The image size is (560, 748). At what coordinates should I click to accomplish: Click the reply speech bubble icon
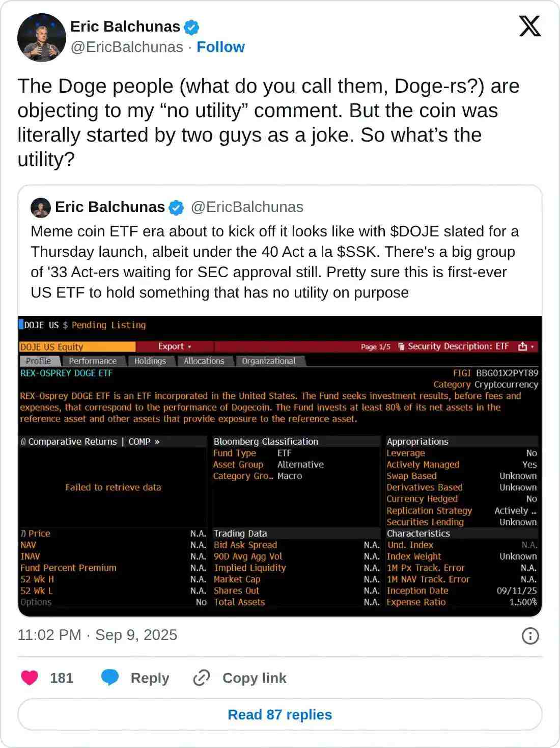click(x=110, y=678)
